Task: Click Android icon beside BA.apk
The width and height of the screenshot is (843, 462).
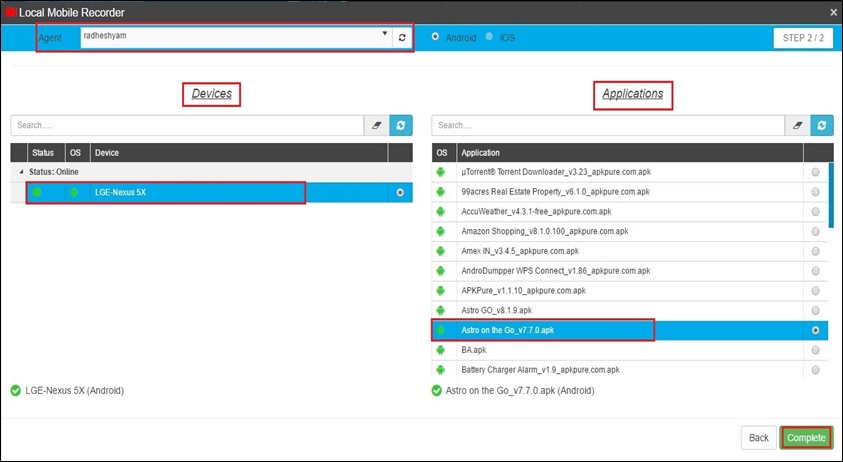Action: click(441, 350)
